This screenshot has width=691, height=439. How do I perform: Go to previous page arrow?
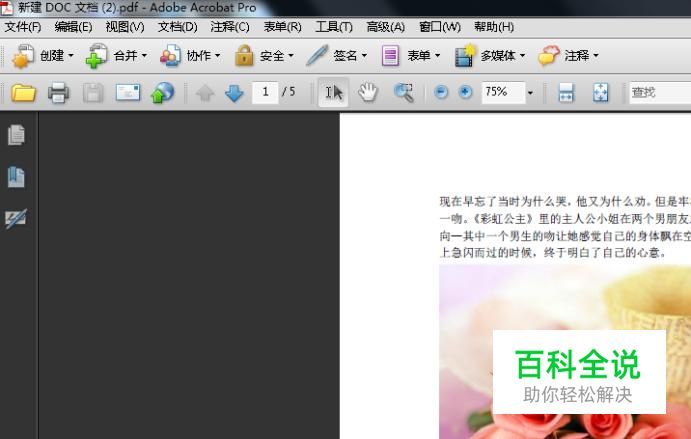point(205,93)
